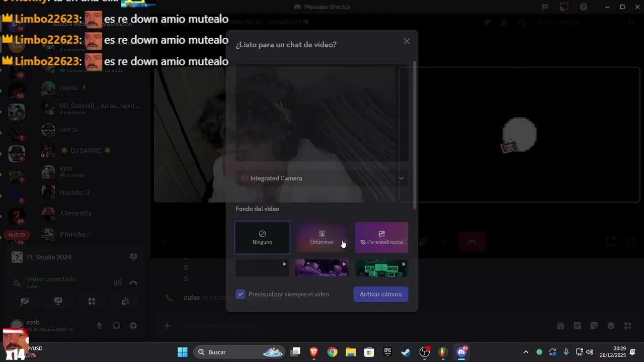Screen dimensions: 644x362
Task: Click the message input field
Action: click(x=362, y=326)
